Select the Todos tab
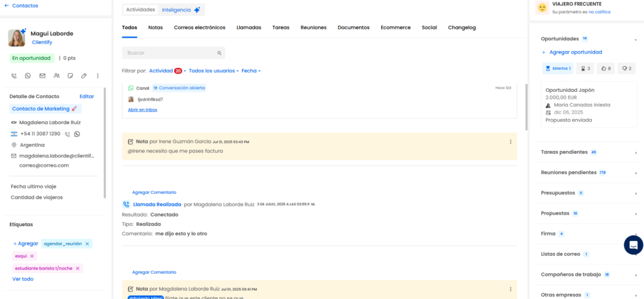 130,28
